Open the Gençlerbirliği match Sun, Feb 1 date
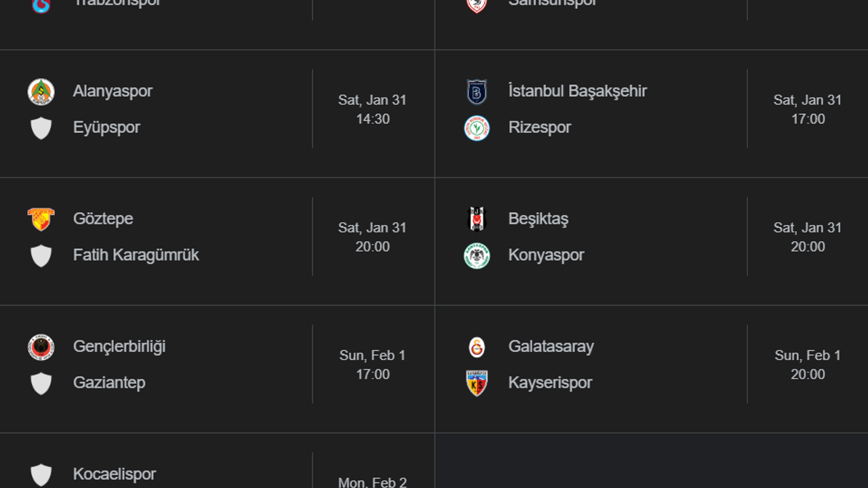The width and height of the screenshot is (868, 488). click(372, 355)
